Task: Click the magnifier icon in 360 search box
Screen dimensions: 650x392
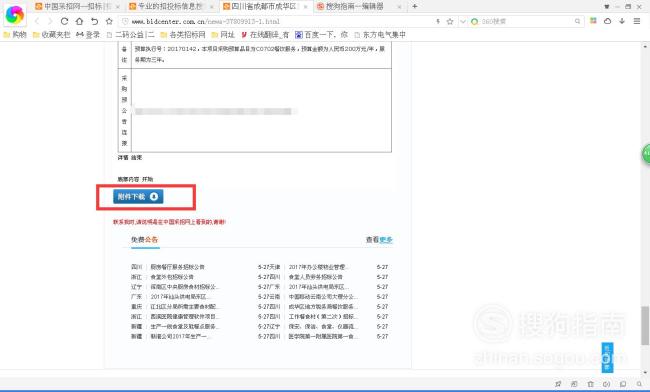Action: point(577,21)
